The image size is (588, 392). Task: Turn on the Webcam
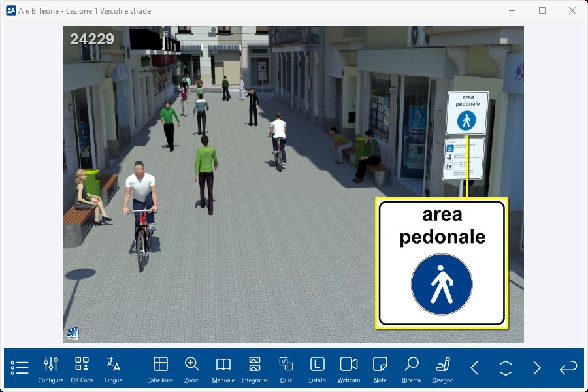349,369
